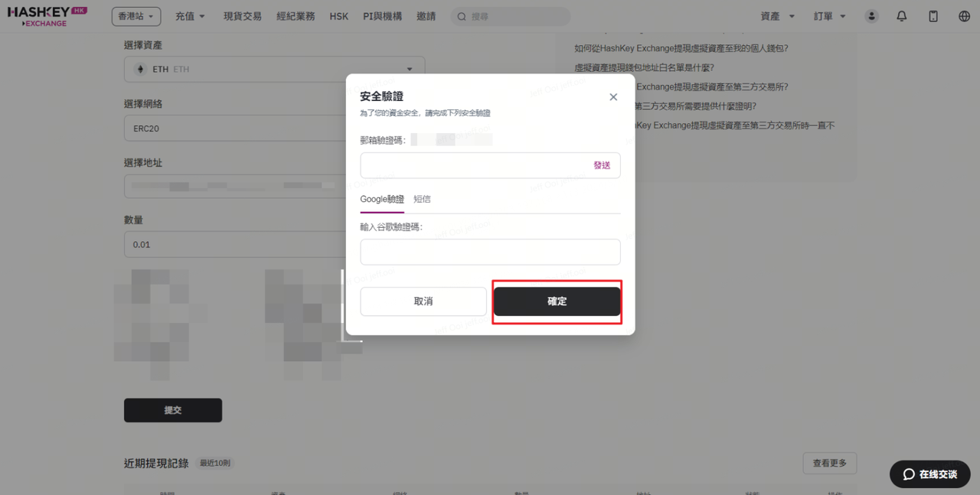
Task: Open the 在线交谈 live chat
Action: click(x=929, y=474)
